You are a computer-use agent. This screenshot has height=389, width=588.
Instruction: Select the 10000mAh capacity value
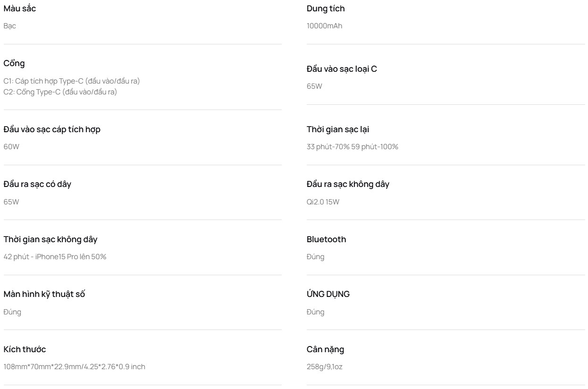point(325,26)
